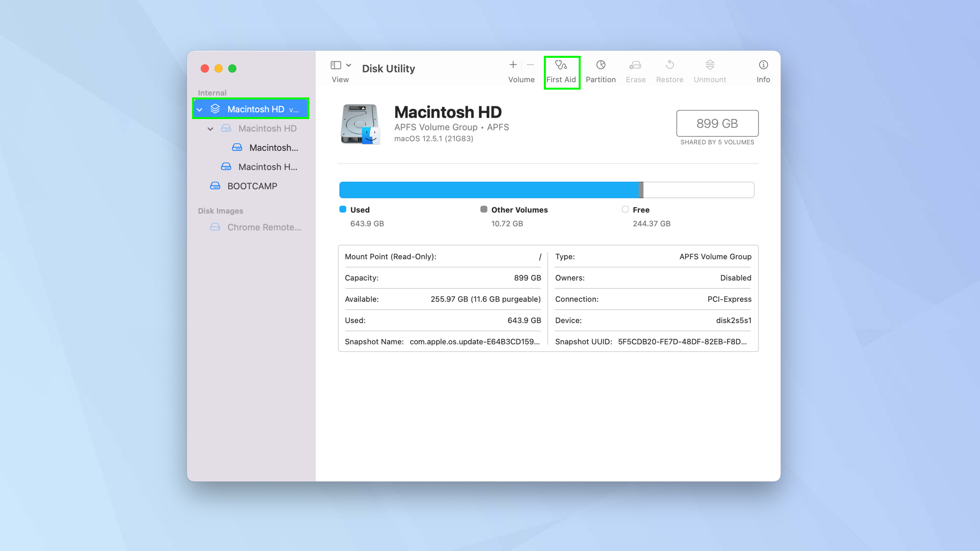Collapse the dimmed Macintosh HD container
Image resolution: width=980 pixels, height=551 pixels.
point(210,129)
